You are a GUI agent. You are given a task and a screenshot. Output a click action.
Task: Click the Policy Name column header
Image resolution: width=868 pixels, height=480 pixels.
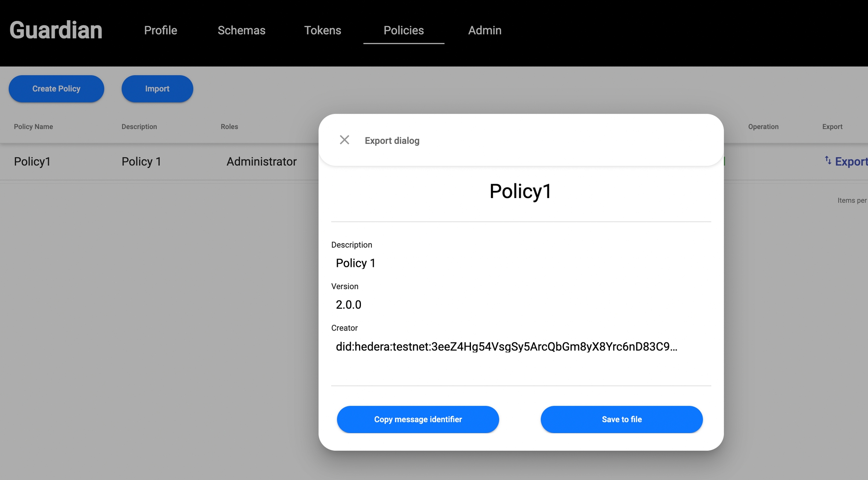(33, 127)
